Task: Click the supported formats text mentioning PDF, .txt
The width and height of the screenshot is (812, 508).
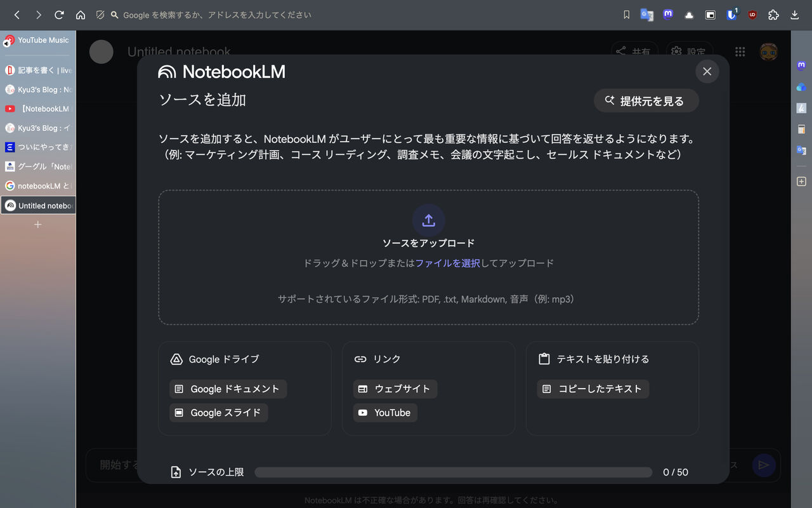Action: click(428, 299)
